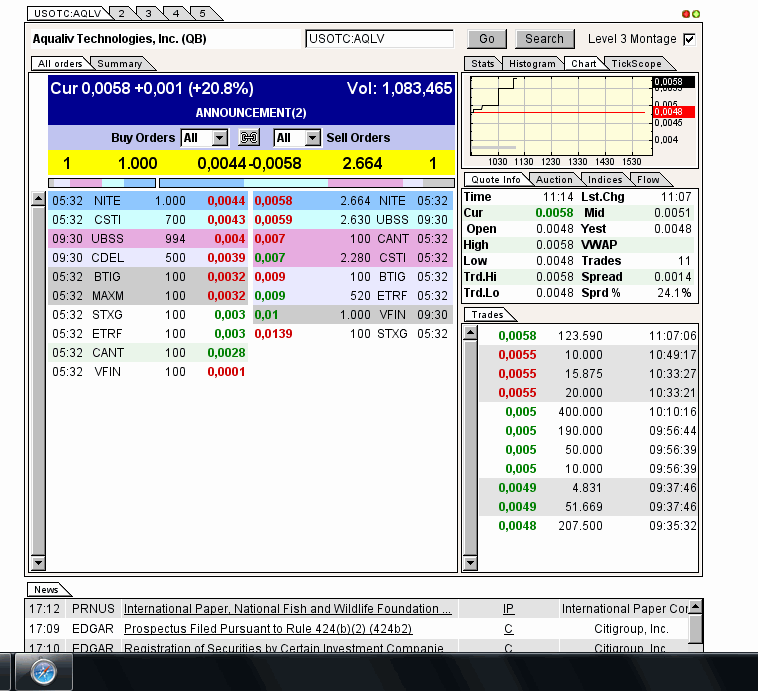Click the red status dot indicator
758x691 pixels.
tap(685, 14)
